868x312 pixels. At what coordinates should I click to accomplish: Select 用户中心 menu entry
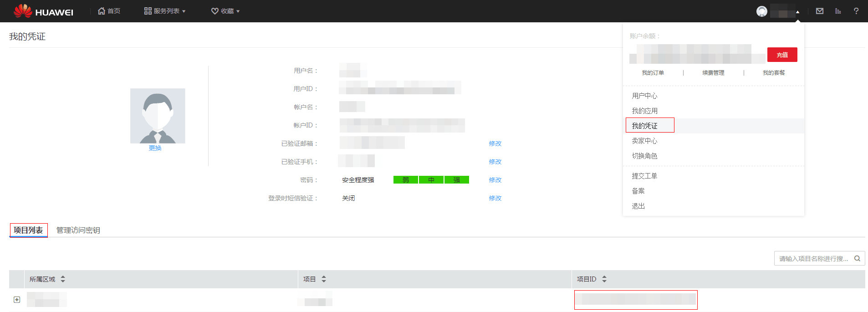644,96
